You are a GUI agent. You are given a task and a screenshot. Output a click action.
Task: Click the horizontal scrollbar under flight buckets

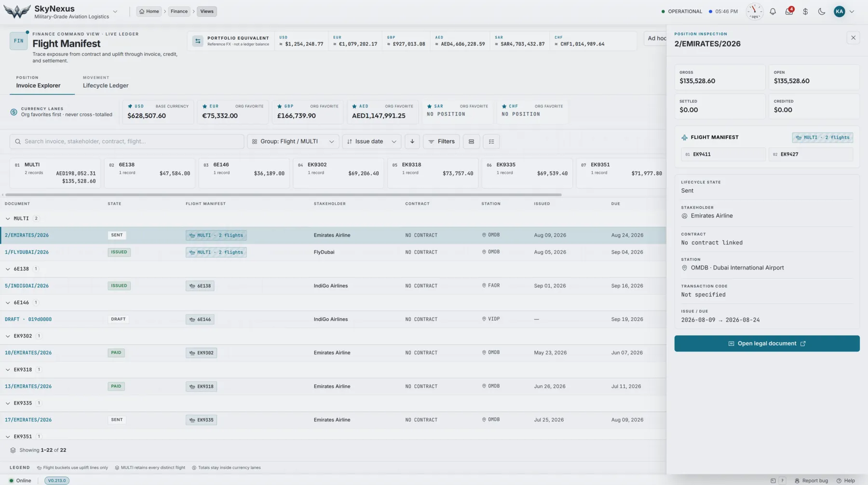[x=283, y=195]
